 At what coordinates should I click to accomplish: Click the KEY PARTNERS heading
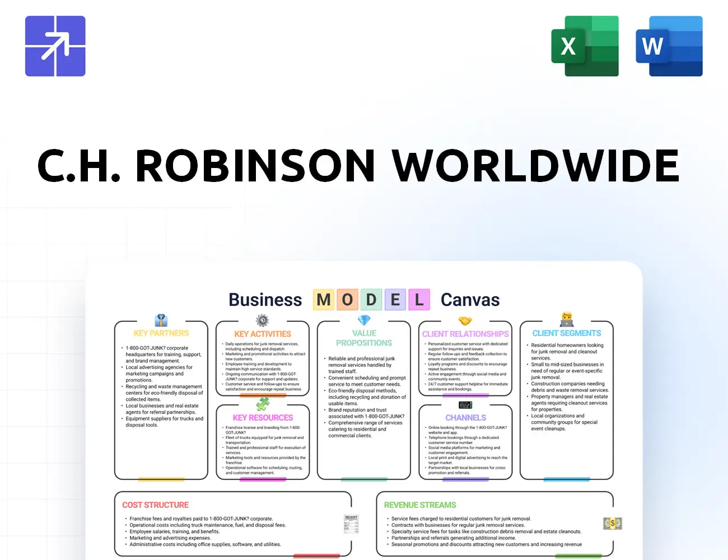tap(161, 333)
